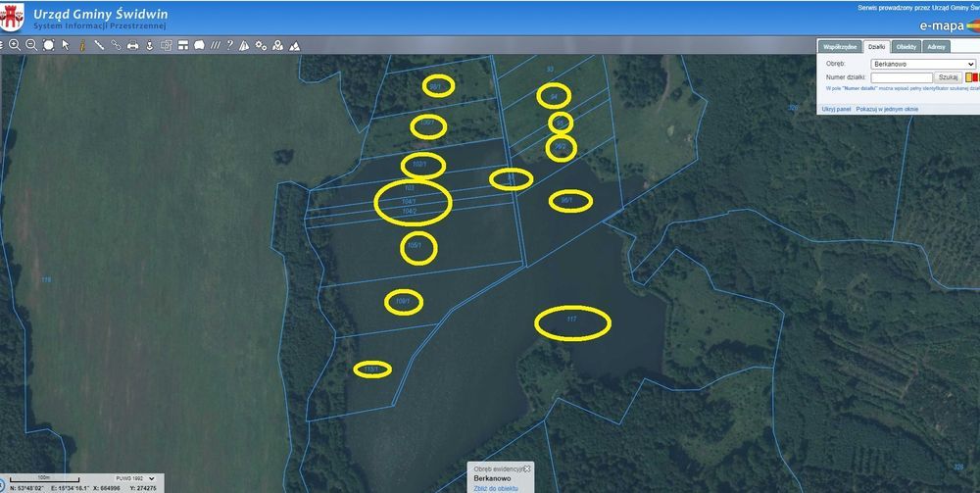Viewport: 980px width, 493px height.
Task: Open the panel layout icon
Action: (x=183, y=45)
